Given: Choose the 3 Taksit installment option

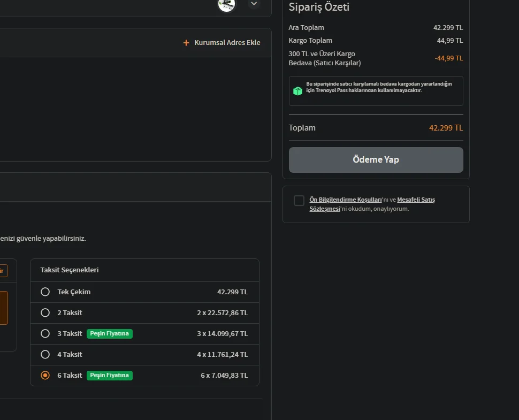Looking at the screenshot, I should click(x=45, y=333).
